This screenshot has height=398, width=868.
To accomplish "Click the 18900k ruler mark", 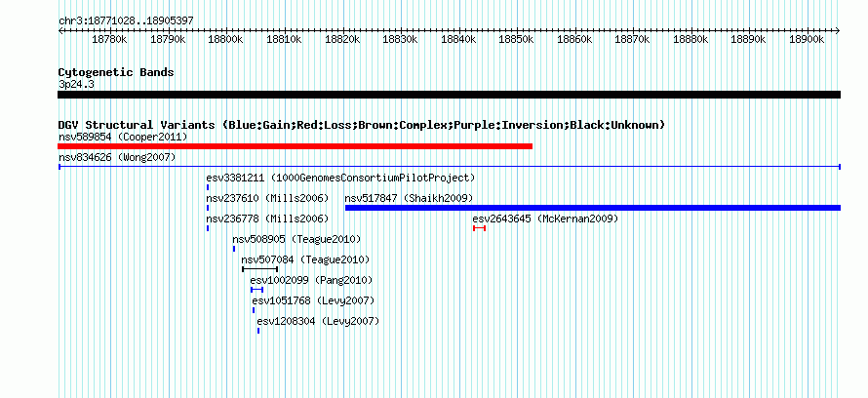I will point(807,40).
